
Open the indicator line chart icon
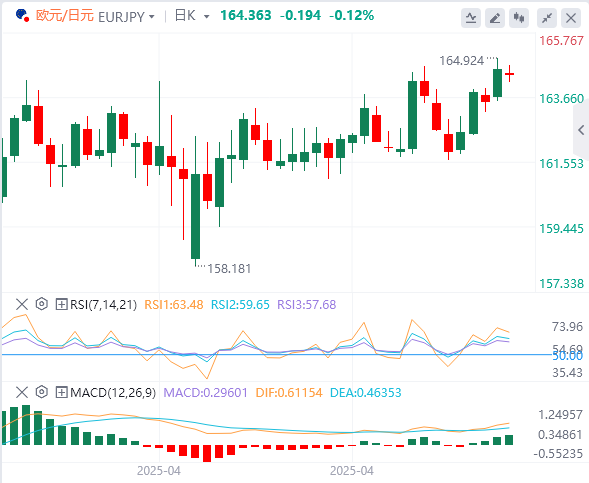[x=471, y=18]
